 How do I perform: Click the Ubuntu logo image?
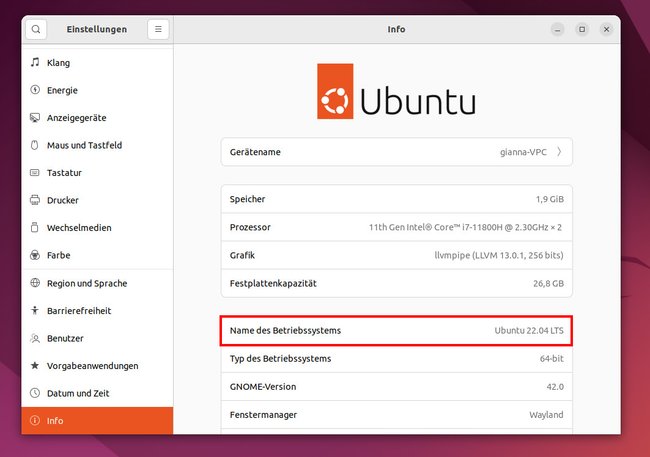point(396,91)
